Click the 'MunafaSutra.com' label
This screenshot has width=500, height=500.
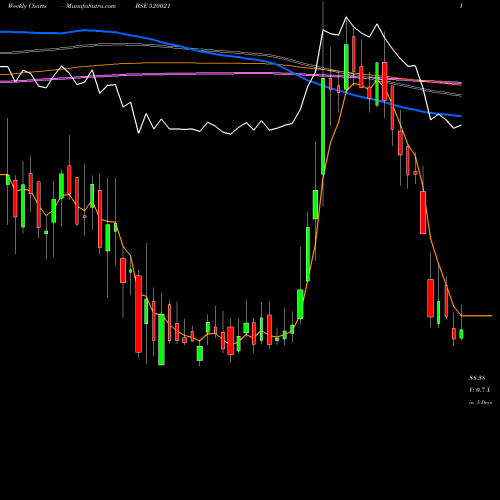(91, 6)
